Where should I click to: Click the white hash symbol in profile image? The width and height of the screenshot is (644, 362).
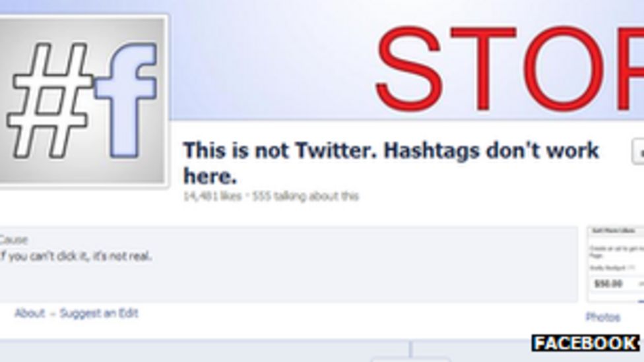click(50, 101)
